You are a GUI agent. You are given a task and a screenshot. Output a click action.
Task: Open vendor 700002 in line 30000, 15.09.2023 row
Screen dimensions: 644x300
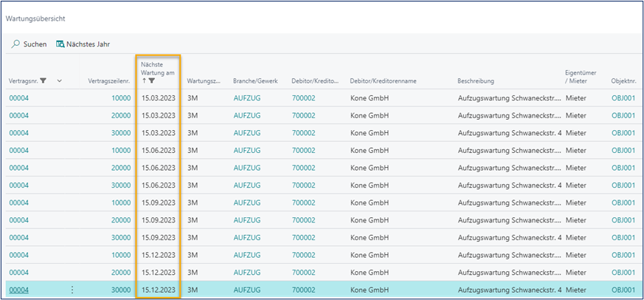[303, 237]
